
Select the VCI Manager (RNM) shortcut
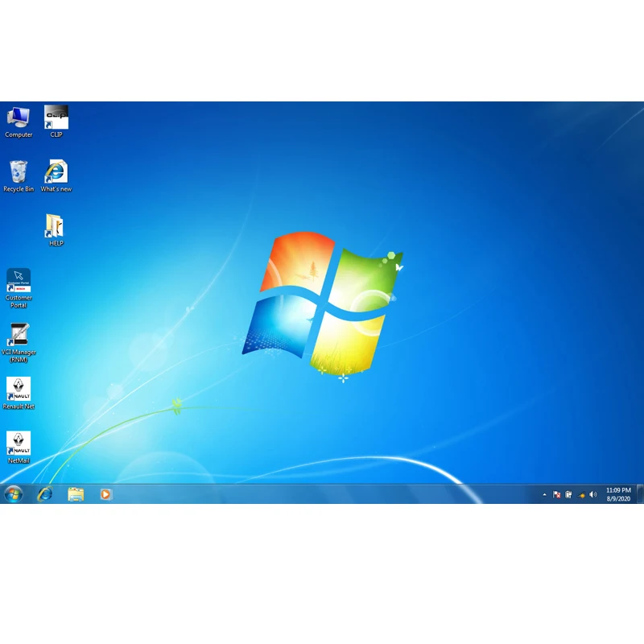tap(19, 343)
